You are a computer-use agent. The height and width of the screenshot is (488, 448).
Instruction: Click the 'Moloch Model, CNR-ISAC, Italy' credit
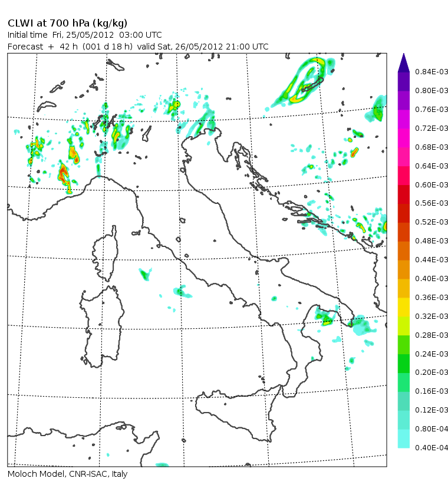tap(68, 474)
